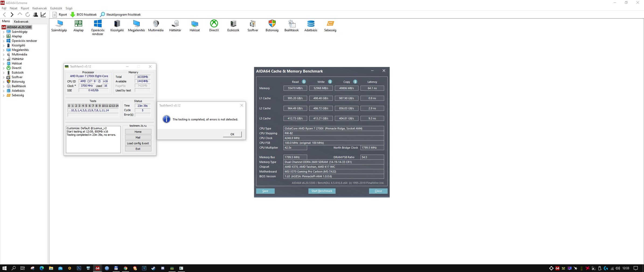Viewport: 644px width, 272px height.
Task: Click the Forward arrow in the AIDA64 toolbar
Action: (12, 15)
